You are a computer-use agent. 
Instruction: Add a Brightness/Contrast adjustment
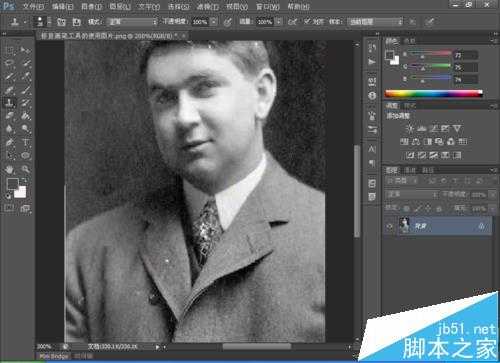click(x=410, y=128)
